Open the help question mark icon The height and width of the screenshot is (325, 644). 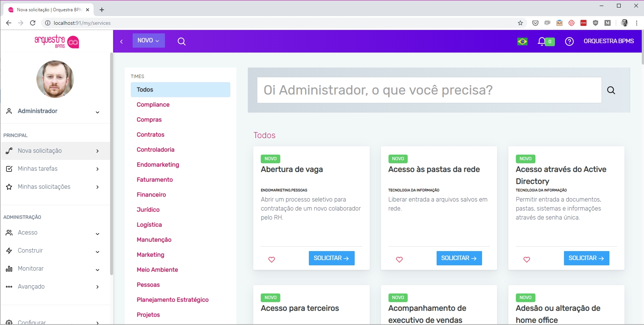pyautogui.click(x=569, y=41)
